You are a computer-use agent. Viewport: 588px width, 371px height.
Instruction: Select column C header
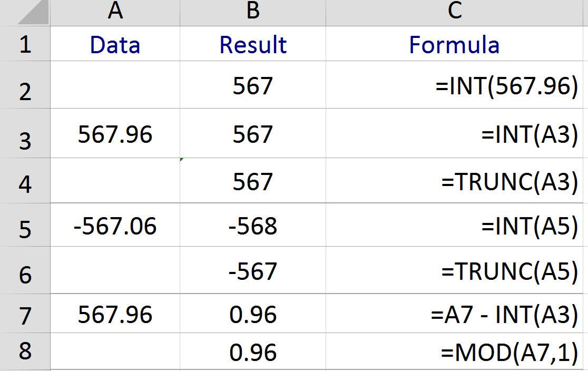tap(455, 12)
